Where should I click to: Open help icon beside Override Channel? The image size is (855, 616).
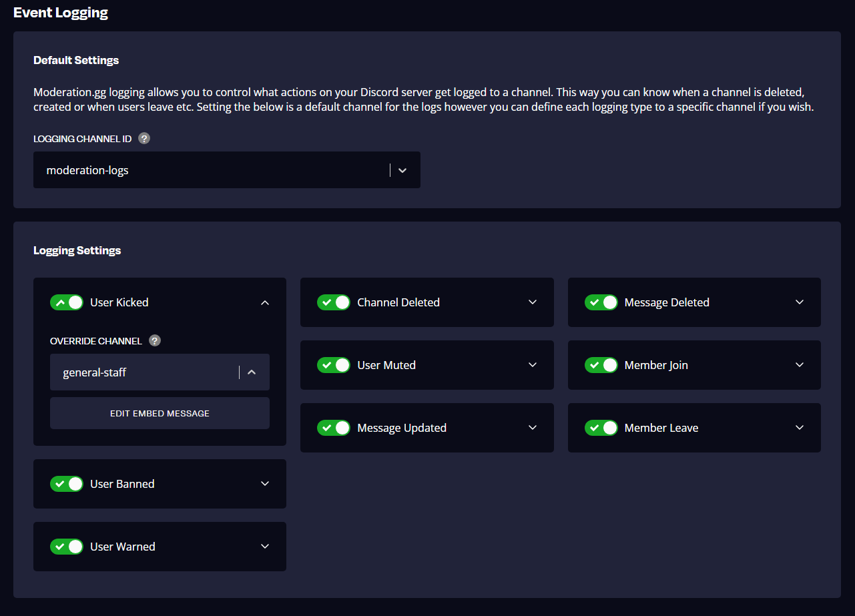(154, 341)
